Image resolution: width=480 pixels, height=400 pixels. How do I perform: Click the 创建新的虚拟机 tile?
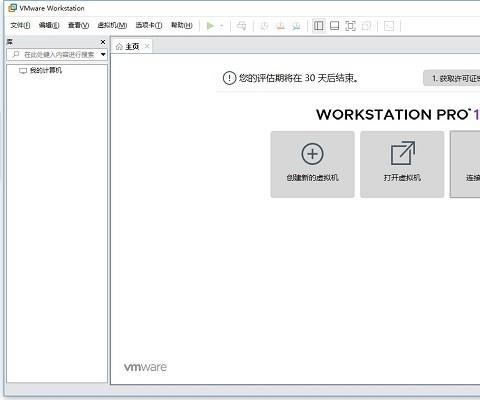(312, 164)
